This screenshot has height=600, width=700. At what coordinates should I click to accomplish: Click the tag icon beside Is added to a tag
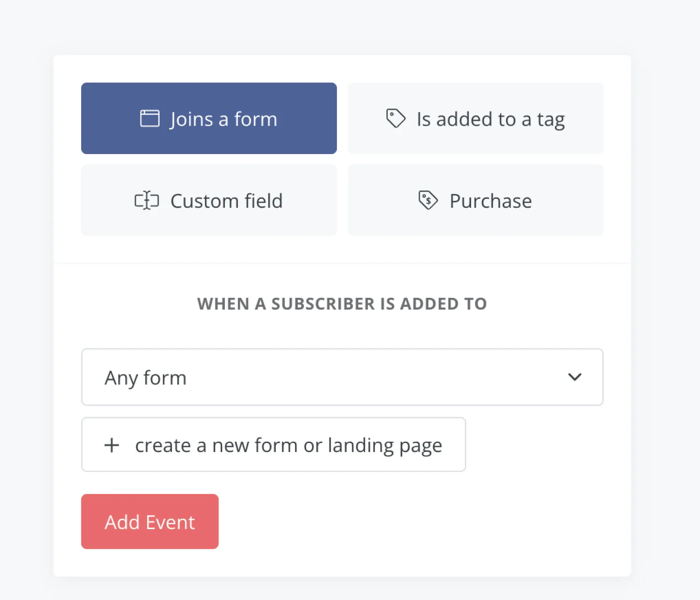pos(396,118)
